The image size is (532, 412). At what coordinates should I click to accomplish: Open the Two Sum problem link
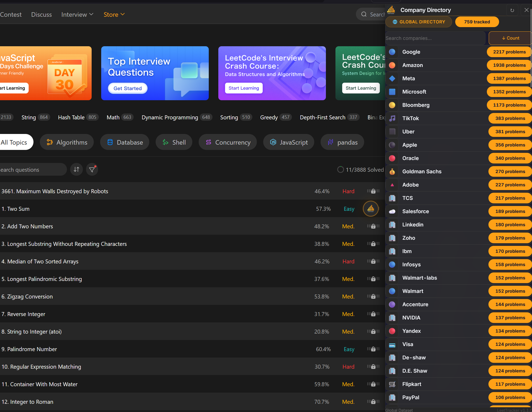coord(15,209)
